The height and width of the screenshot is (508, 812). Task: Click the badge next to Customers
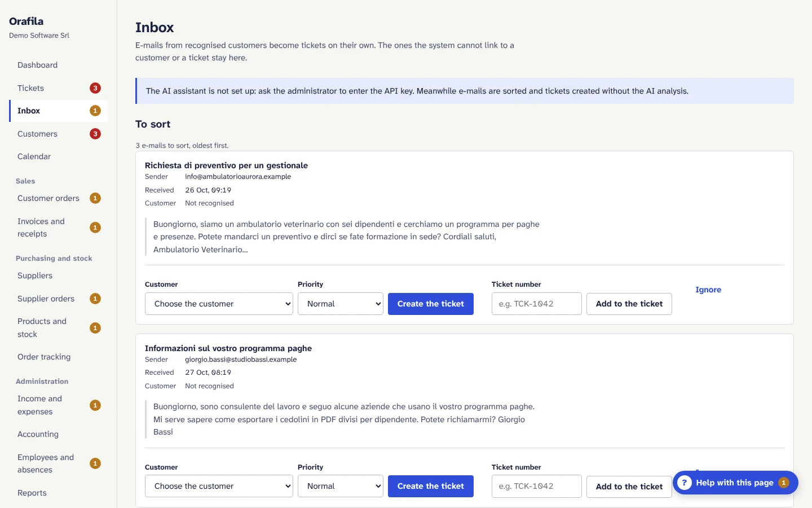click(x=95, y=134)
